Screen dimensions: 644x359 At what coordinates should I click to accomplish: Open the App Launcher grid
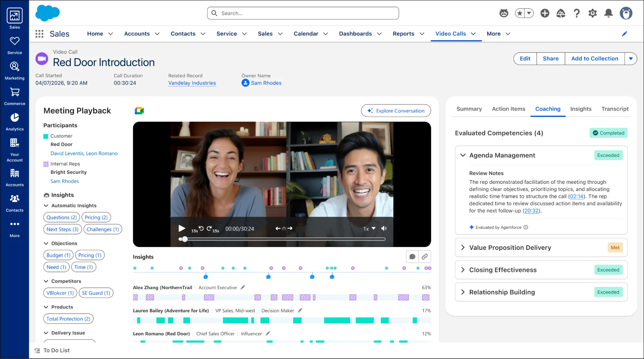tap(39, 34)
